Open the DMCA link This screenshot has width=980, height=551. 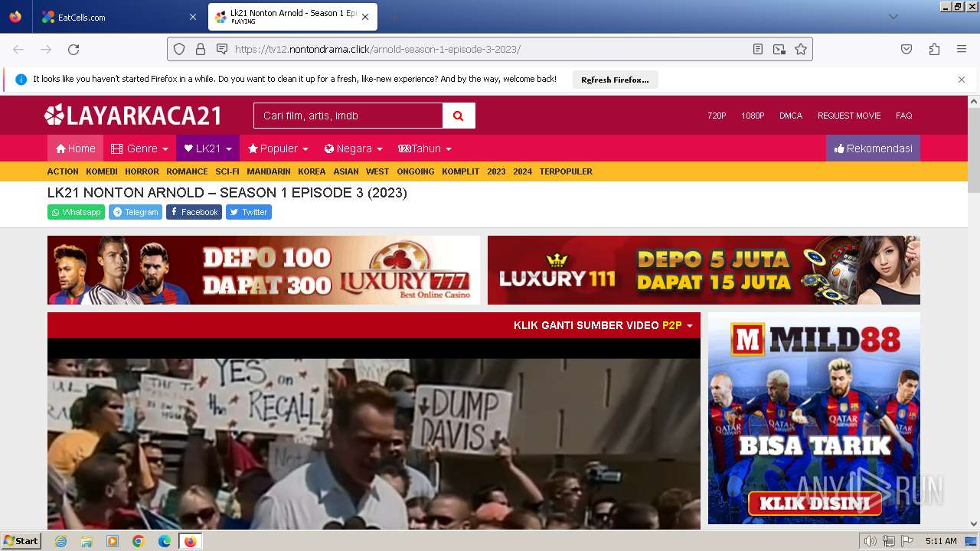(791, 116)
